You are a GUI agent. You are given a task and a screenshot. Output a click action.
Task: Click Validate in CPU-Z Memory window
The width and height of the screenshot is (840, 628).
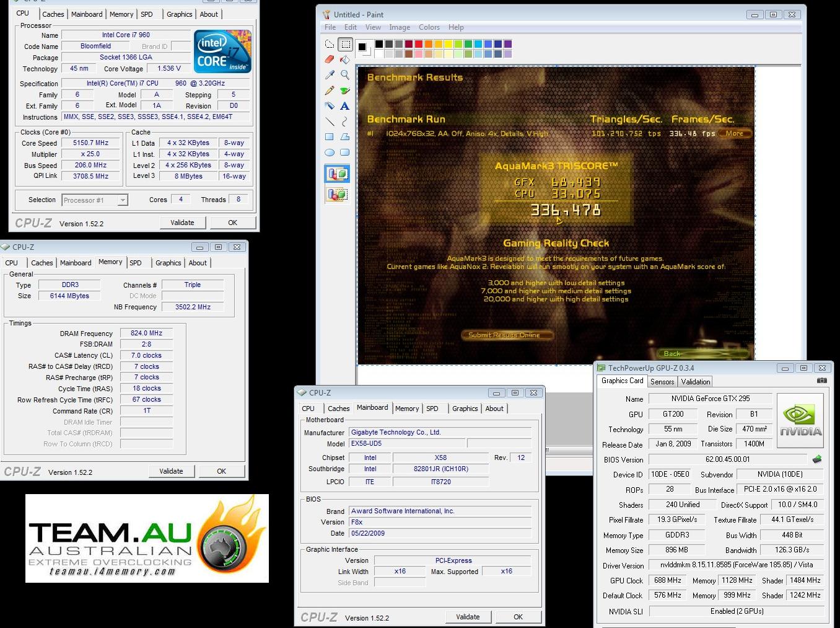(171, 471)
